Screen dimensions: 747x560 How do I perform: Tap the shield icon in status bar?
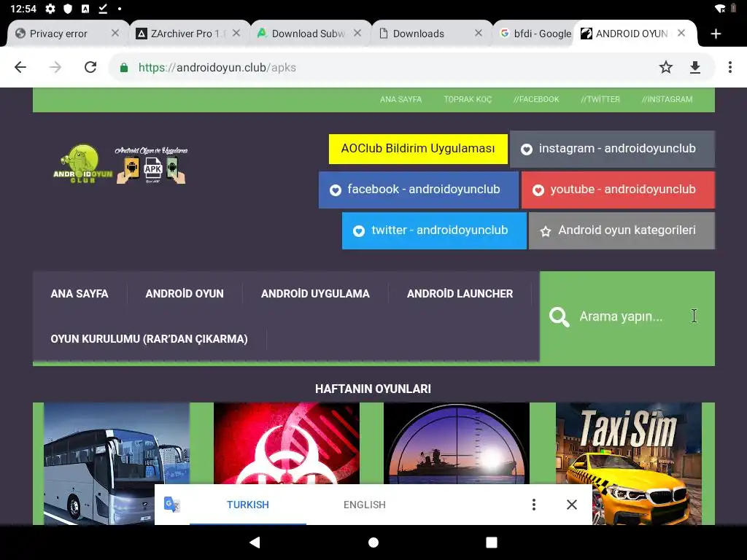coord(68,9)
